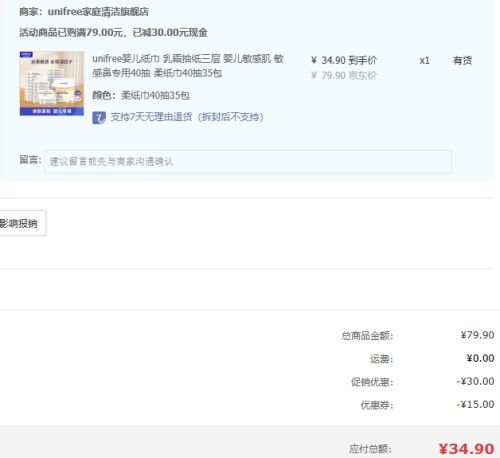Focus the 留言 message input field
Viewport: 500px width, 458px height.
coord(248,162)
